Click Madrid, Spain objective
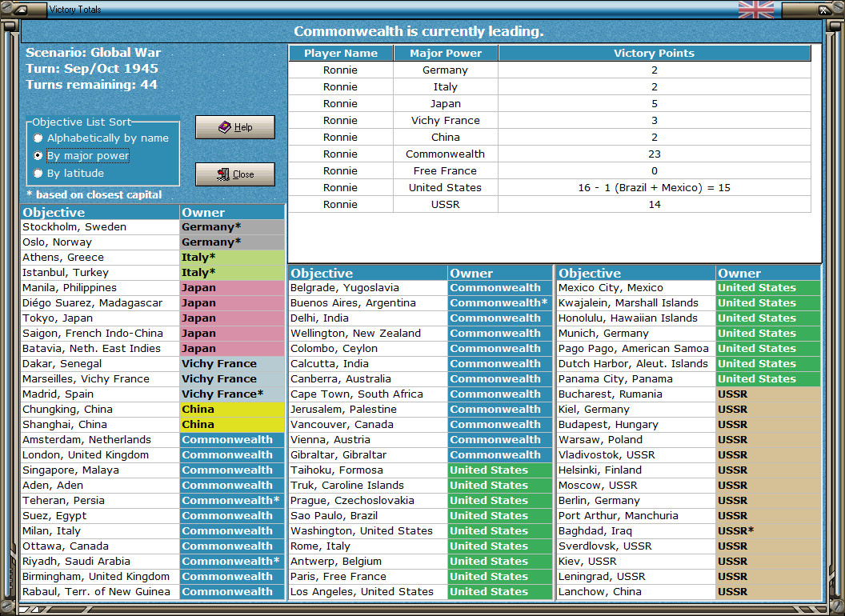This screenshot has width=845, height=616. (x=100, y=394)
